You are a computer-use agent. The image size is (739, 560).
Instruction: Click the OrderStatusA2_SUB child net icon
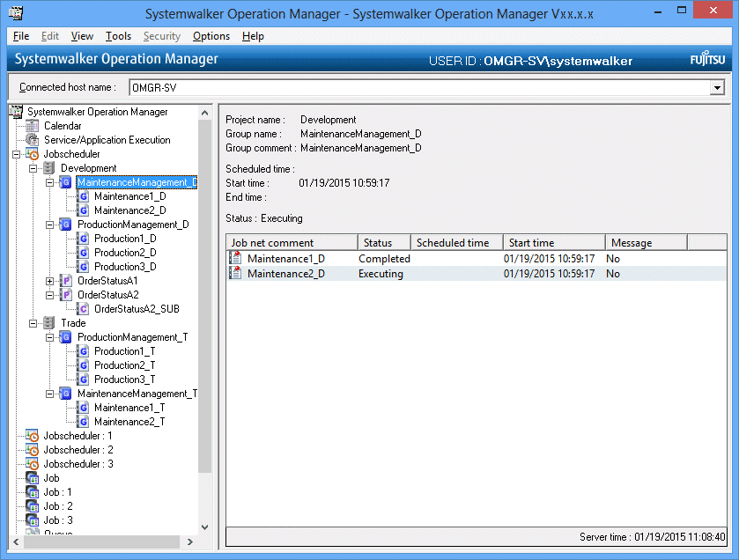tap(83, 309)
